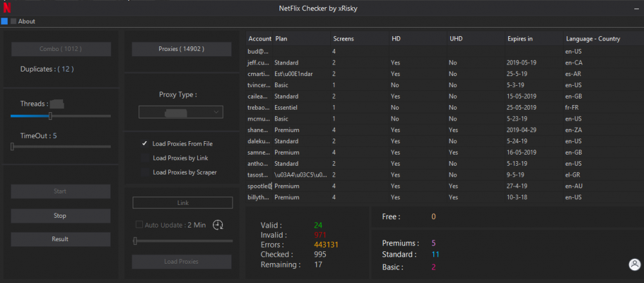Click the TimeOut slider handle

(x=12, y=146)
